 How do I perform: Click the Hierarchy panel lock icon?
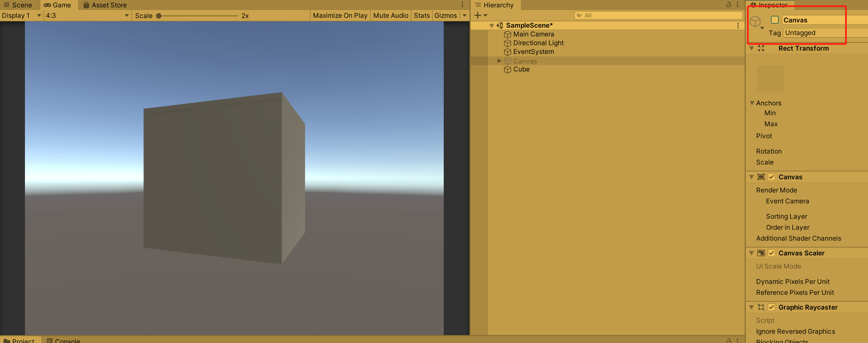point(728,5)
